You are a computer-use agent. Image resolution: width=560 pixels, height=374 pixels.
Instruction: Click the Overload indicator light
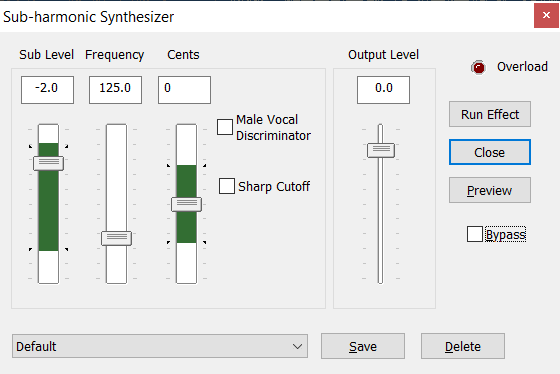point(478,67)
